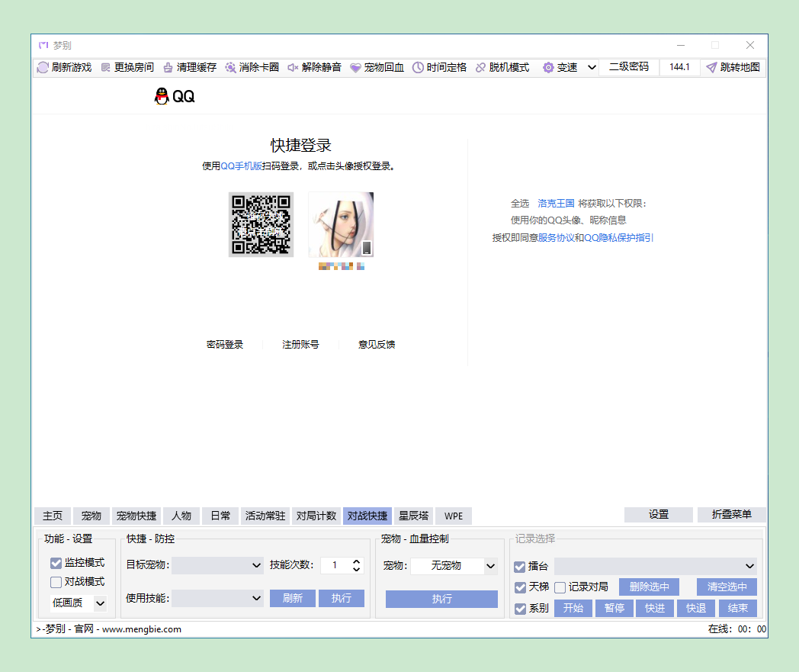Click the 刷新游戏 refresh game icon
799x672 pixels.
43,68
